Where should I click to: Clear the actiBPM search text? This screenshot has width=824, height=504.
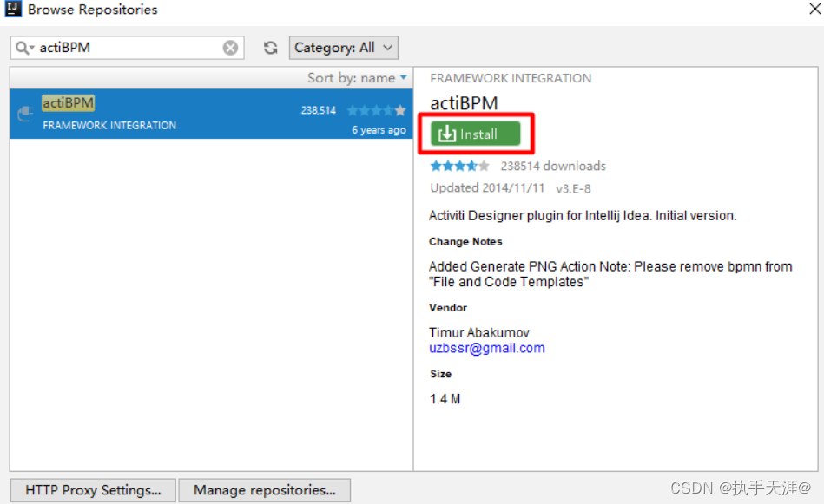230,48
